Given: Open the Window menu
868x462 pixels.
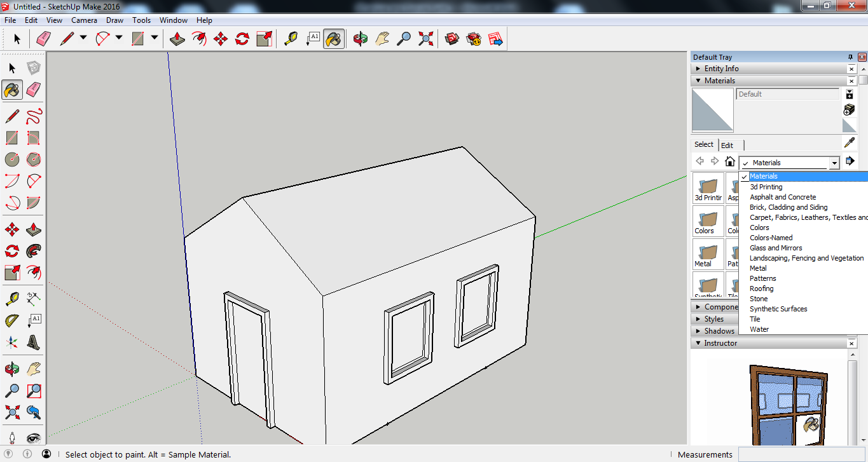Looking at the screenshot, I should pyautogui.click(x=174, y=20).
